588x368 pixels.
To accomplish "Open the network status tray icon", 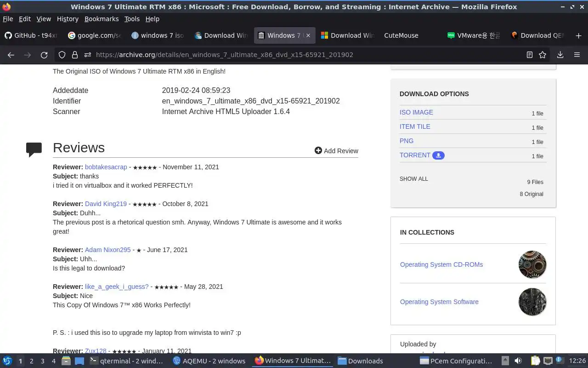I will [x=548, y=361].
